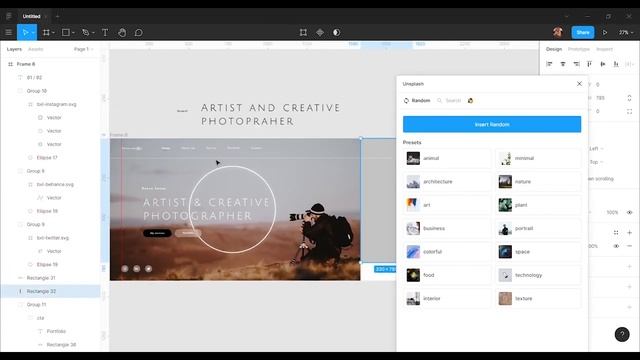Image resolution: width=640 pixels, height=360 pixels.
Task: Click the Create Component icon
Action: (x=320, y=32)
